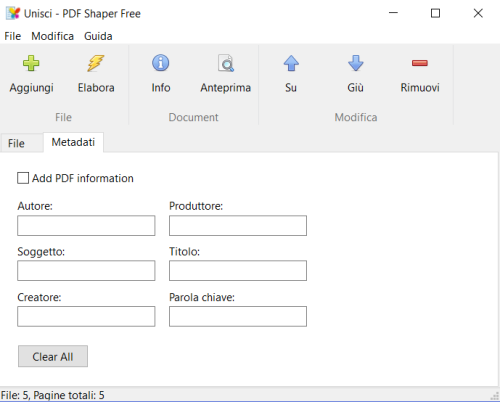This screenshot has width=500, height=402.
Task: Enable Add PDF information checkbox
Action: 23,178
